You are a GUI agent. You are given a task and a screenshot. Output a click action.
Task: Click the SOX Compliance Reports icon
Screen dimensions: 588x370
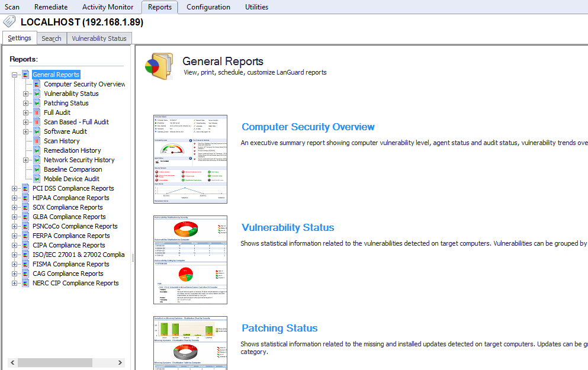pyautogui.click(x=25, y=207)
